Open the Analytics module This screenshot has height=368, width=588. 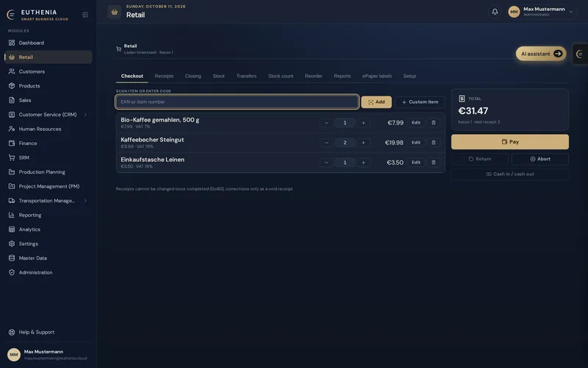coord(48,230)
